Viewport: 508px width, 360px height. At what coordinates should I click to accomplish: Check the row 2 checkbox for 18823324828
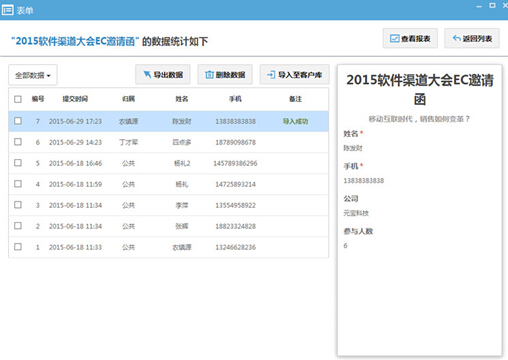(18, 226)
